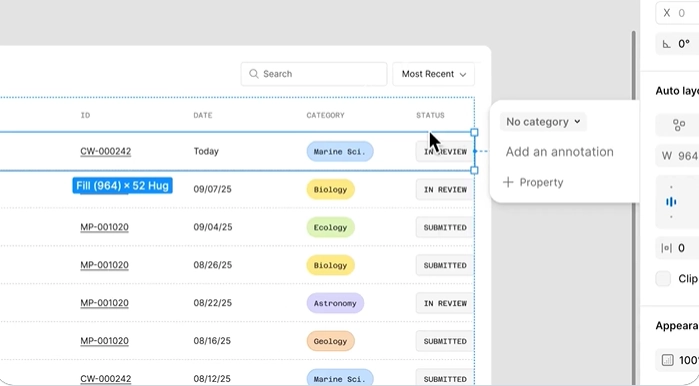
Task: Click the ID column header
Action: coord(85,115)
